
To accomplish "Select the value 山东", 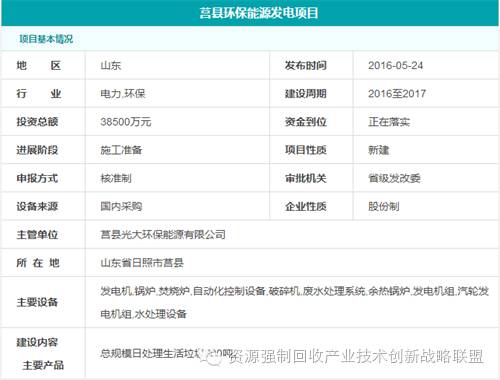I will [x=111, y=65].
